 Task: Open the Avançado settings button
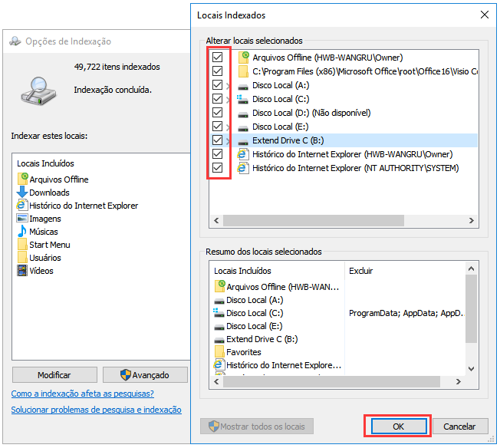tap(144, 375)
